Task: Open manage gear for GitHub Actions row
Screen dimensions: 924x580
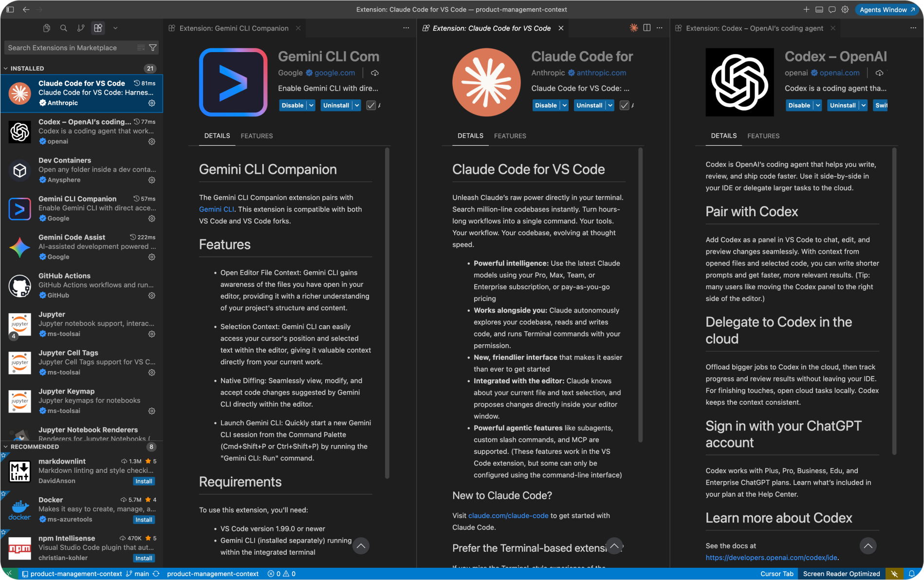Action: [152, 296]
